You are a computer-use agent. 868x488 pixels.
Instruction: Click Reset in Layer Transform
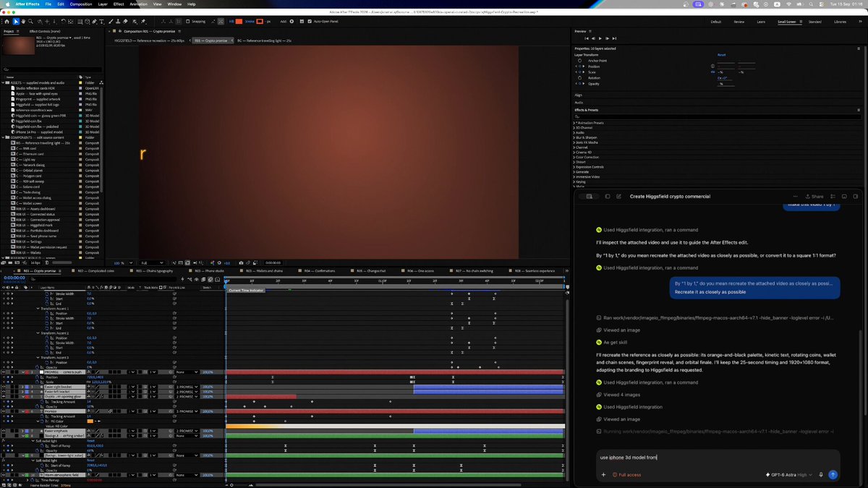tap(721, 55)
